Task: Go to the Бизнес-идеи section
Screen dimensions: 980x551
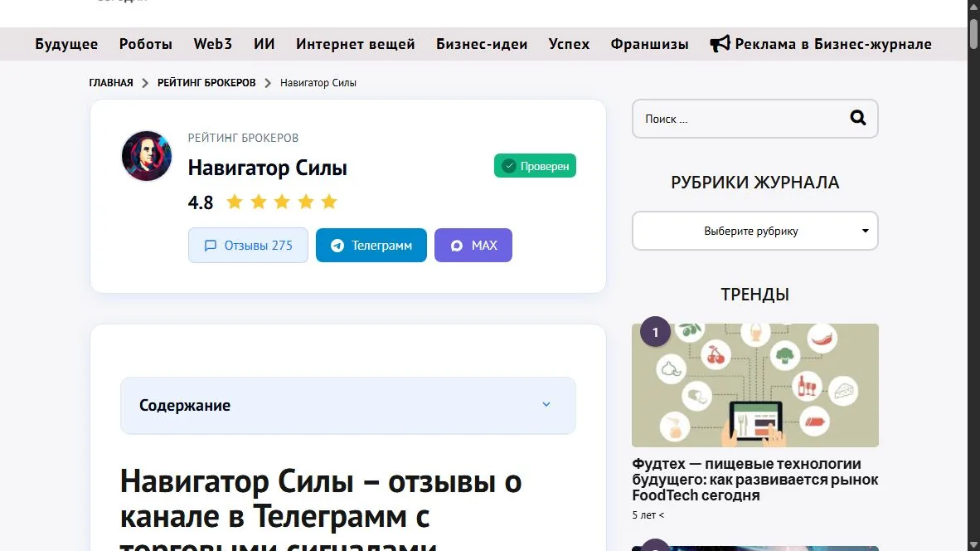Action: (482, 44)
